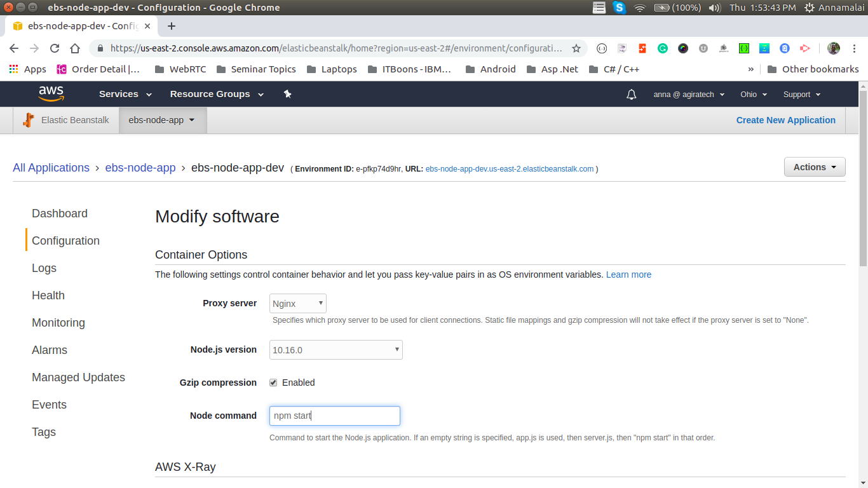This screenshot has height=488, width=868.
Task: Open the ebs-node-app application dropdown
Action: point(162,120)
